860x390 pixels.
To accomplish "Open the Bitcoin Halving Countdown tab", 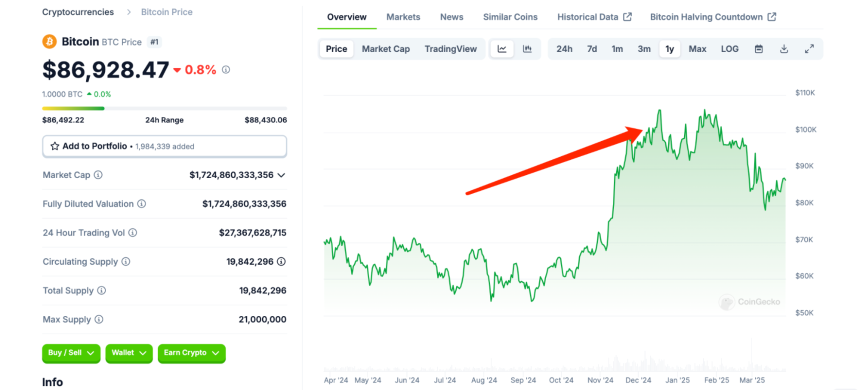I will tap(713, 17).
